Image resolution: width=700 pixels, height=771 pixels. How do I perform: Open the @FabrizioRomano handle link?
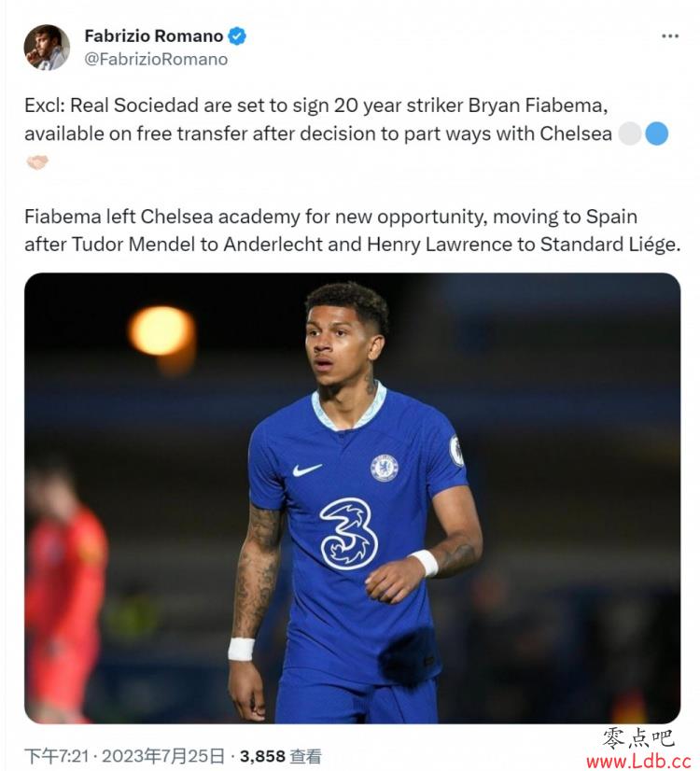pos(156,60)
